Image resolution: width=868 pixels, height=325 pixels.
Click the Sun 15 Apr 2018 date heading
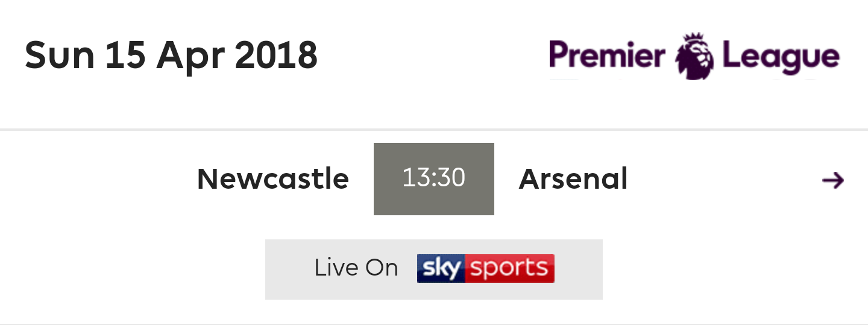coord(171,55)
